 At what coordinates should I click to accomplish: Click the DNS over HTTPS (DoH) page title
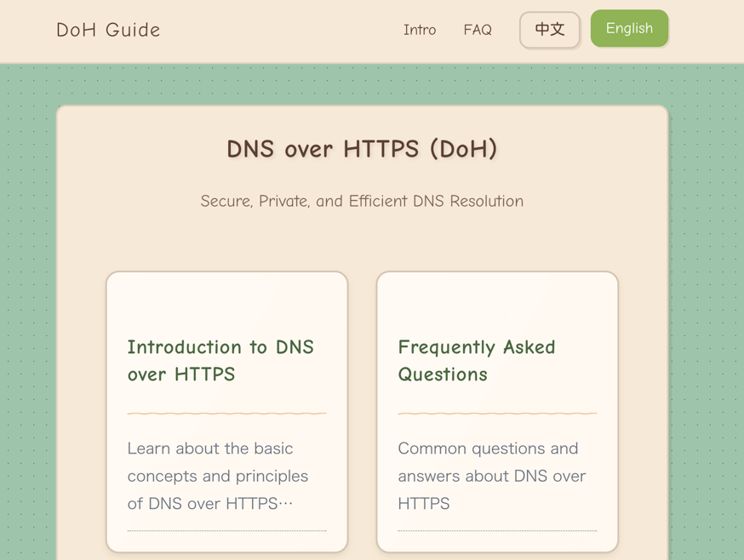(362, 149)
